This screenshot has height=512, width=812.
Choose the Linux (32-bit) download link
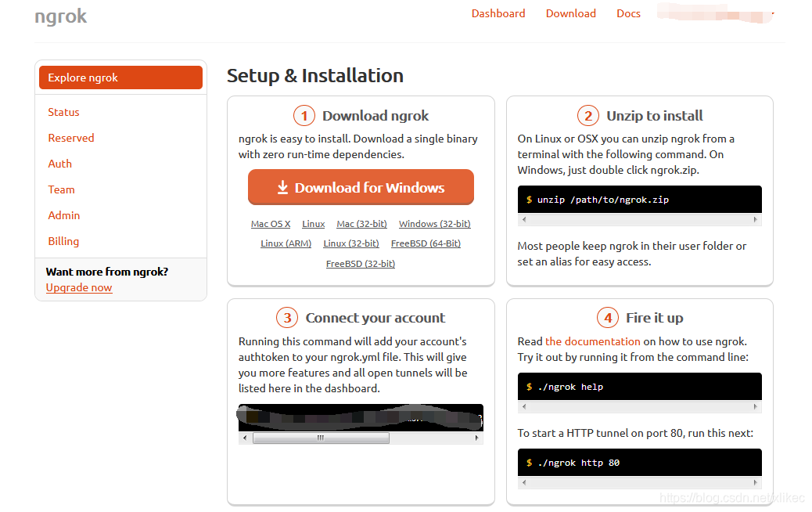click(x=351, y=243)
